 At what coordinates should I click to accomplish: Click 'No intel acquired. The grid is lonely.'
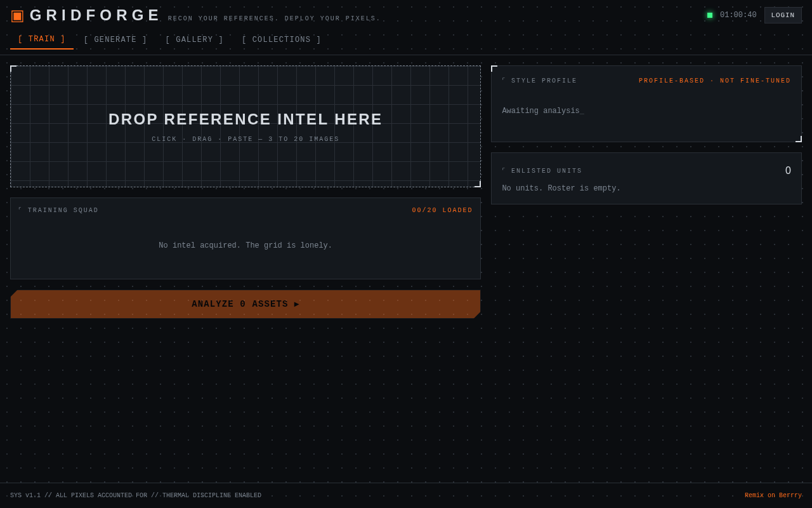[x=246, y=246]
